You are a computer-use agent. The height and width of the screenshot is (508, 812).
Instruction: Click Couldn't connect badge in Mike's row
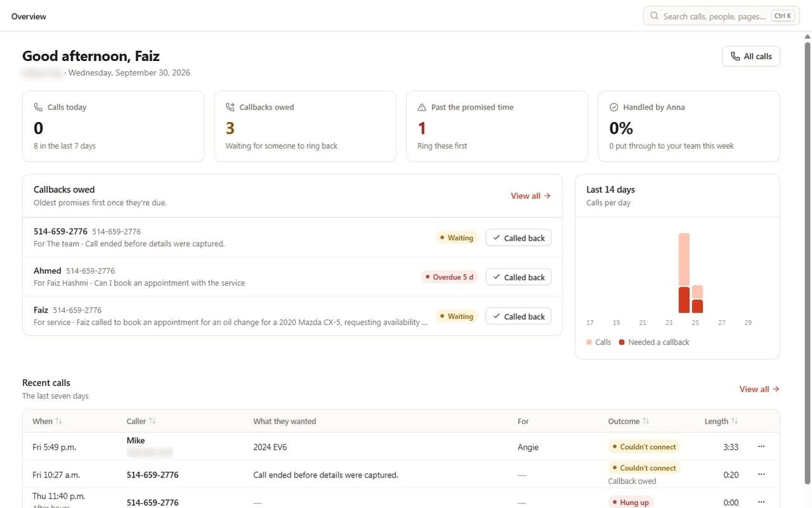pyautogui.click(x=644, y=447)
